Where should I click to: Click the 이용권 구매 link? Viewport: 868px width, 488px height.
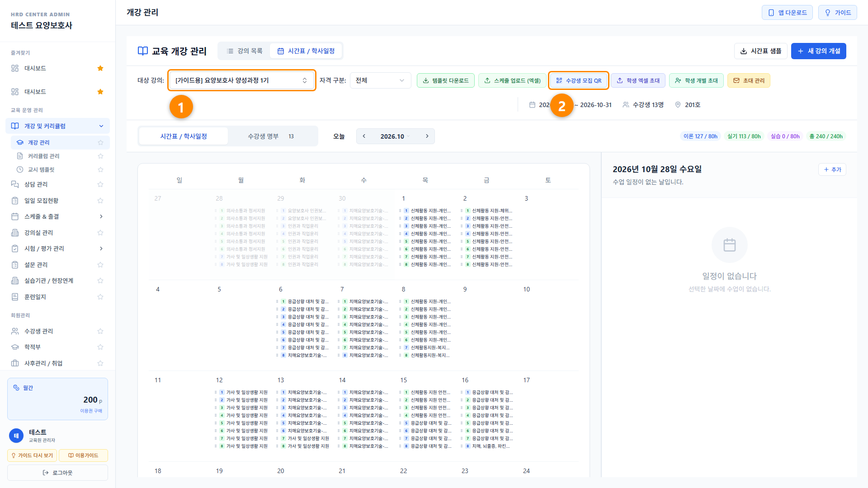click(91, 411)
